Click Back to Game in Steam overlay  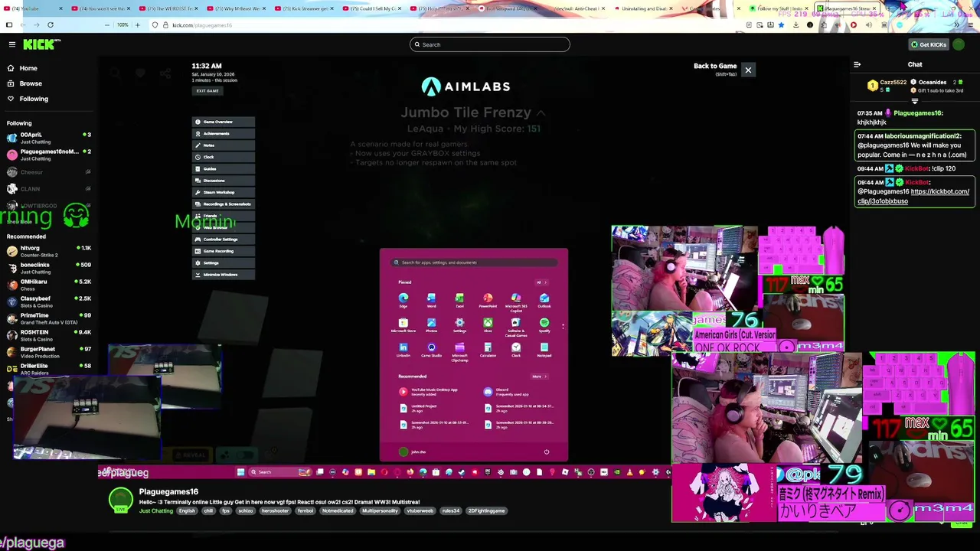[715, 67]
